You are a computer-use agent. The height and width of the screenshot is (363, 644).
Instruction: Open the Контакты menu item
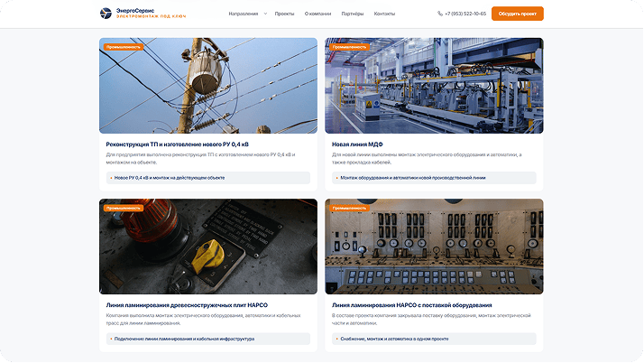pyautogui.click(x=384, y=14)
